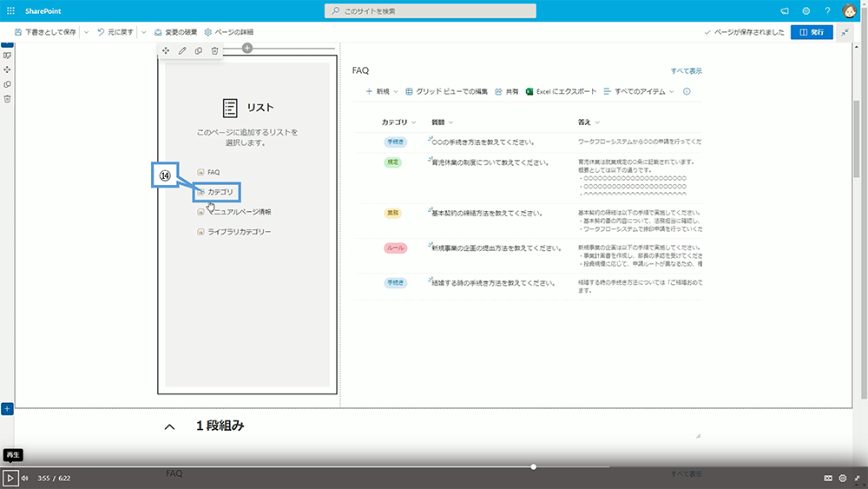Image resolution: width=868 pixels, height=489 pixels.
Task: Click the delete section icon in left rail
Action: 7,99
